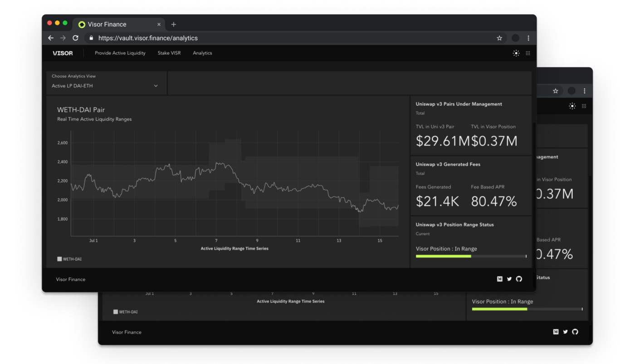Open the profile avatar in front browser window

coord(515,38)
